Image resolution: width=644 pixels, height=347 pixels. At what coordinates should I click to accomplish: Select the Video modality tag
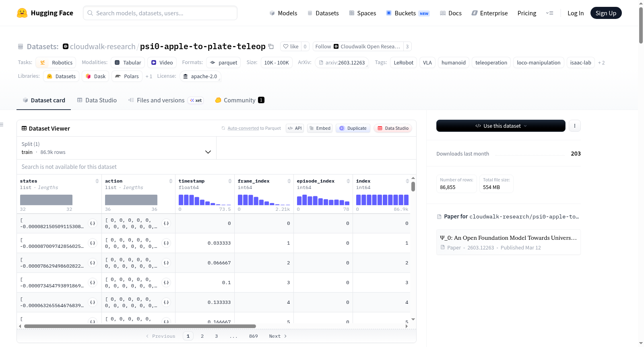(x=162, y=62)
